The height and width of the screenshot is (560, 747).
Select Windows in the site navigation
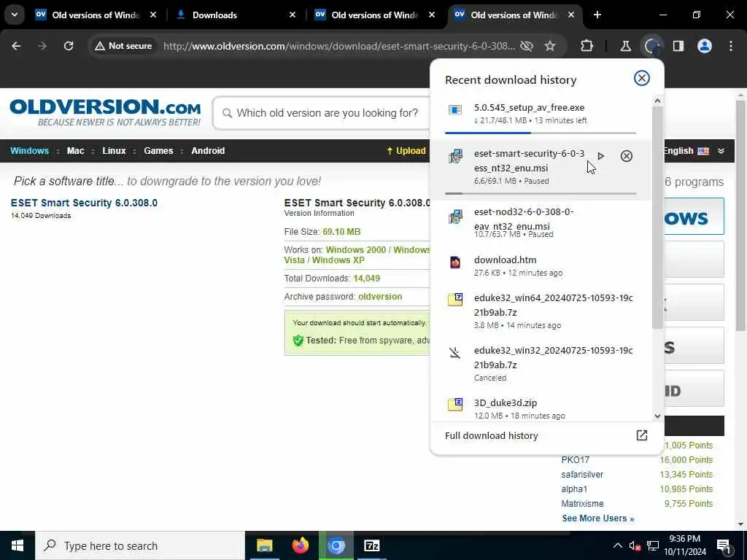pos(29,150)
